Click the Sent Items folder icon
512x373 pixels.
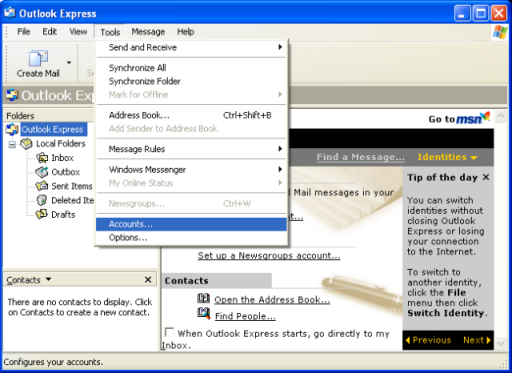(42, 186)
